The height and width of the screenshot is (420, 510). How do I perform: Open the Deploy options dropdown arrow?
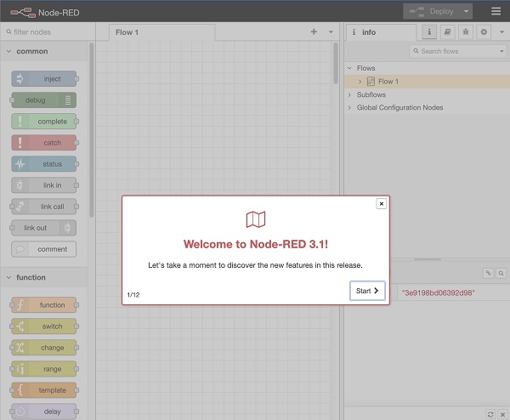pos(466,11)
